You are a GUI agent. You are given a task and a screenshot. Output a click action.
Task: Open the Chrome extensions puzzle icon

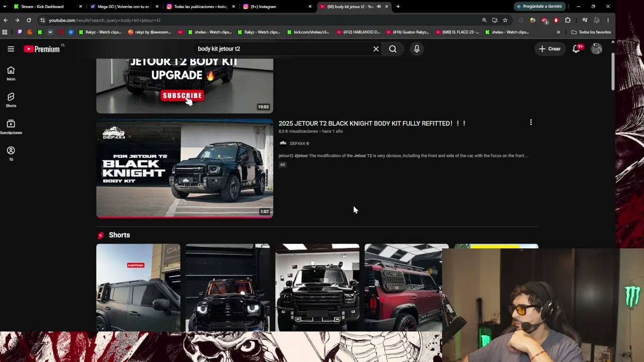click(x=568, y=20)
